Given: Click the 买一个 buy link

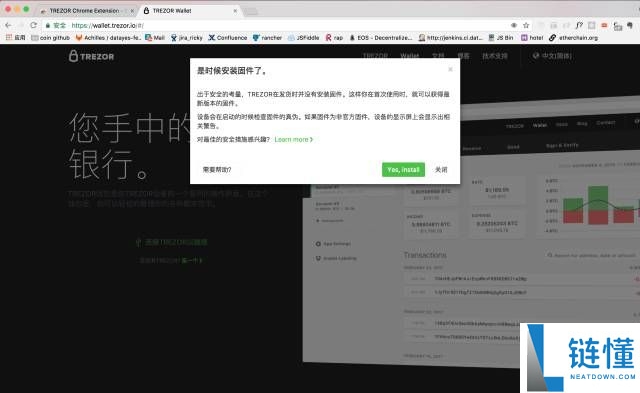Looking at the screenshot, I should tap(192, 260).
